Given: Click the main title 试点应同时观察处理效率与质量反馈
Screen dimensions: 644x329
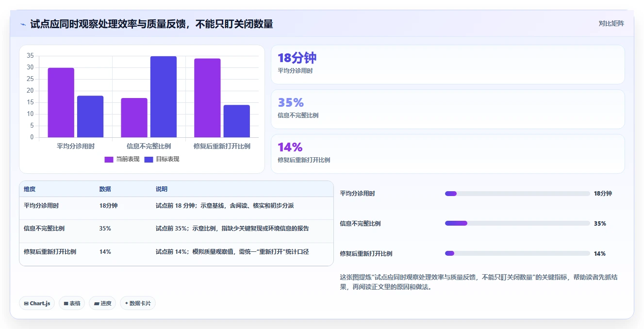Looking at the screenshot, I should pos(151,24).
